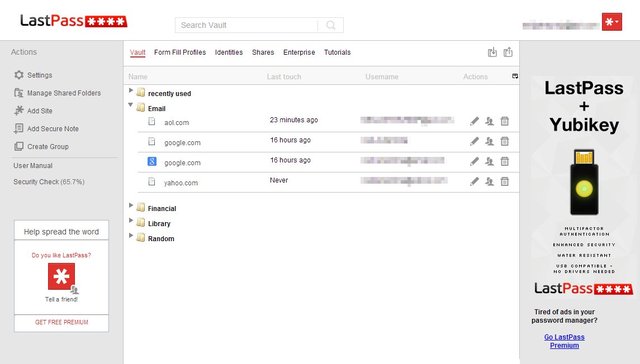This screenshot has height=364, width=640.
Task: Share google.com entry with blue Google icon
Action: (x=489, y=162)
